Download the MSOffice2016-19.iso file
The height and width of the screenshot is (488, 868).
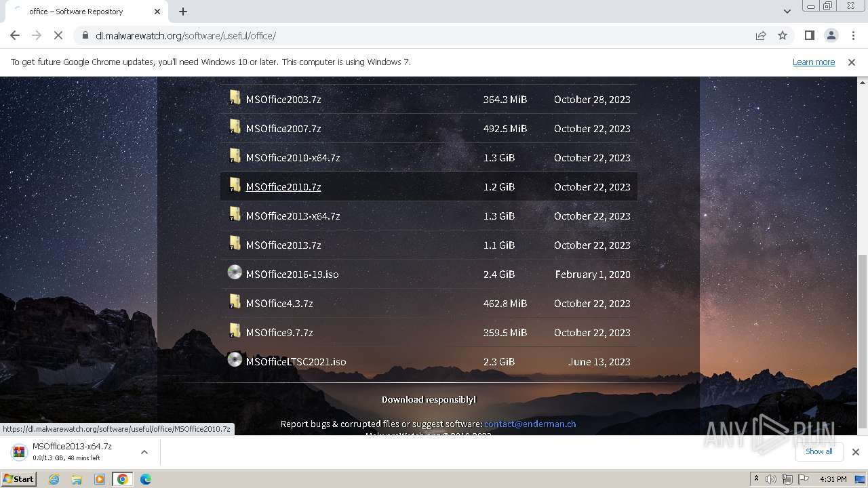(x=292, y=274)
